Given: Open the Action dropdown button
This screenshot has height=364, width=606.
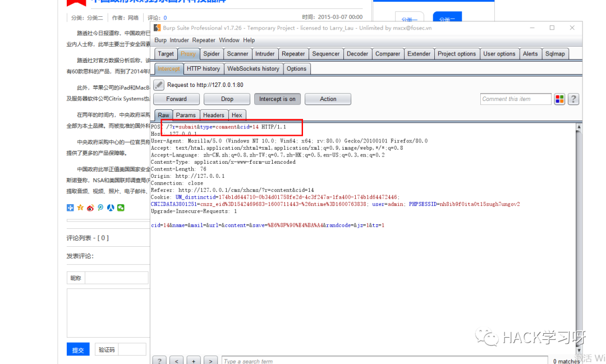Looking at the screenshot, I should point(328,99).
